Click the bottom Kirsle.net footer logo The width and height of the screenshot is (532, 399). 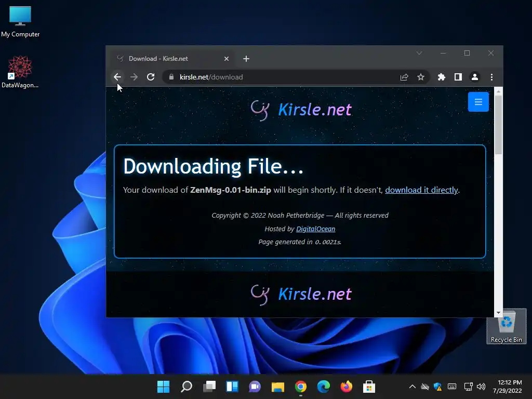point(301,294)
